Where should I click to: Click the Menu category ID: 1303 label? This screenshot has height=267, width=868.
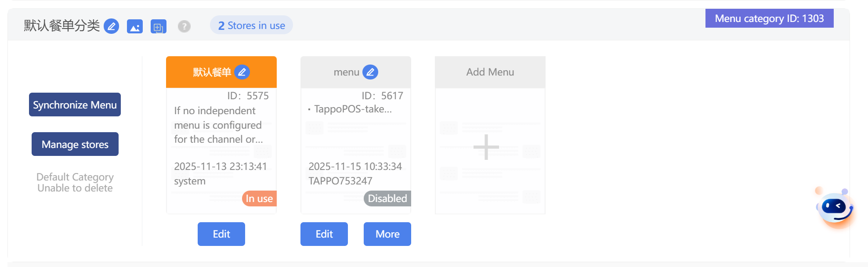coord(769,18)
